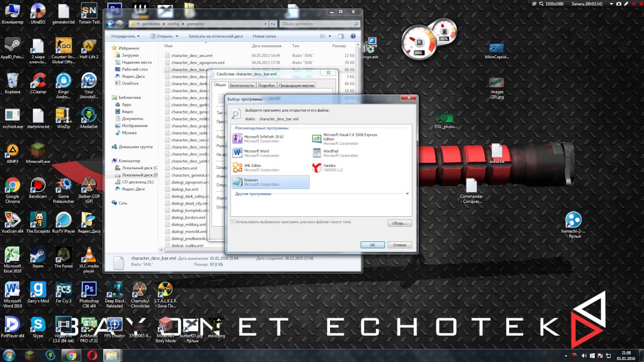Image resolution: width=644 pixels, height=362 pixels.
Task: Open Упорядочить dropdown in Explorer toolbar
Action: tap(125, 36)
